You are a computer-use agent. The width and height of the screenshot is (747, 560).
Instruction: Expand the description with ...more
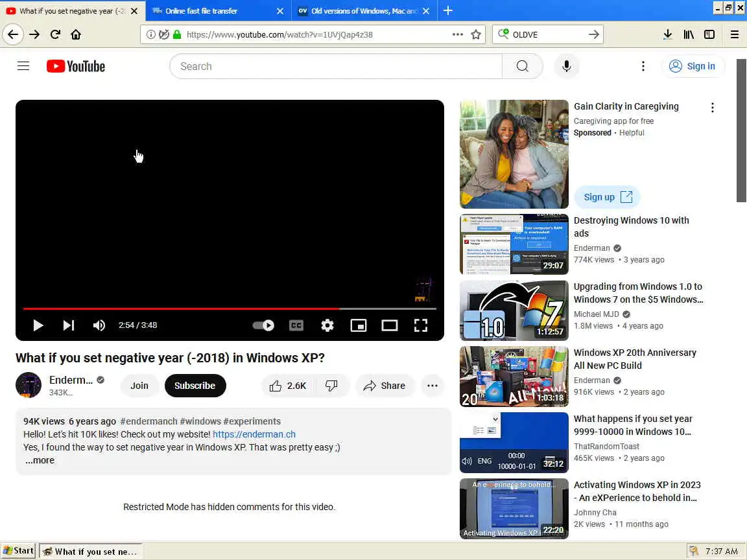(40, 460)
